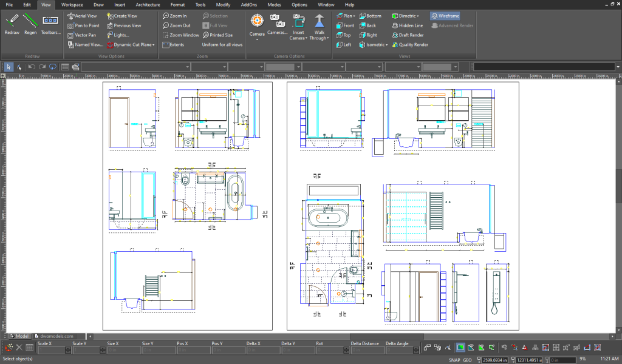Screen dimensions: 622x364
Task: Switch to Front view
Action: (345, 25)
